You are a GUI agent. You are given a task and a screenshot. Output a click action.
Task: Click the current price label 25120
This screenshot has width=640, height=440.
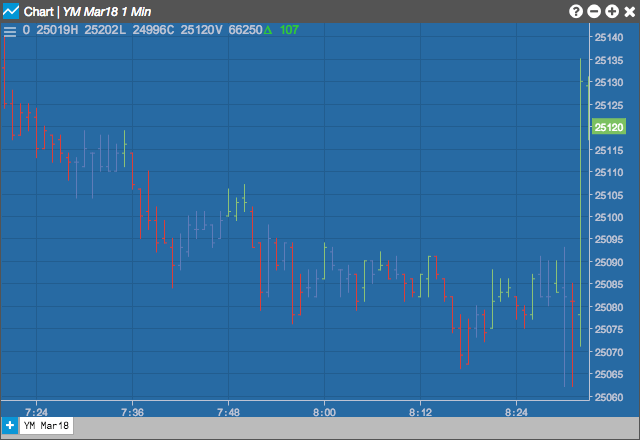(609, 127)
